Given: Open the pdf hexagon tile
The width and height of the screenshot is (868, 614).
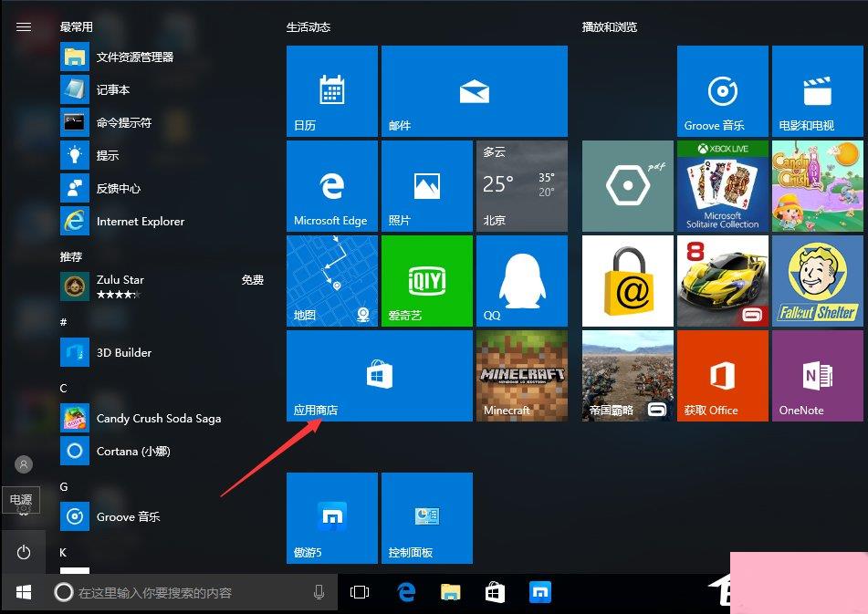Looking at the screenshot, I should tap(628, 186).
